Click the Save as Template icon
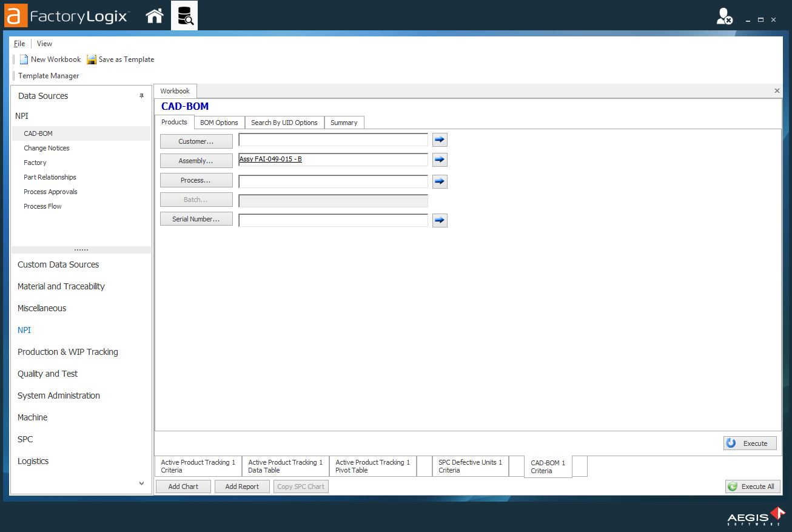Image resolution: width=792 pixels, height=532 pixels. coord(91,59)
